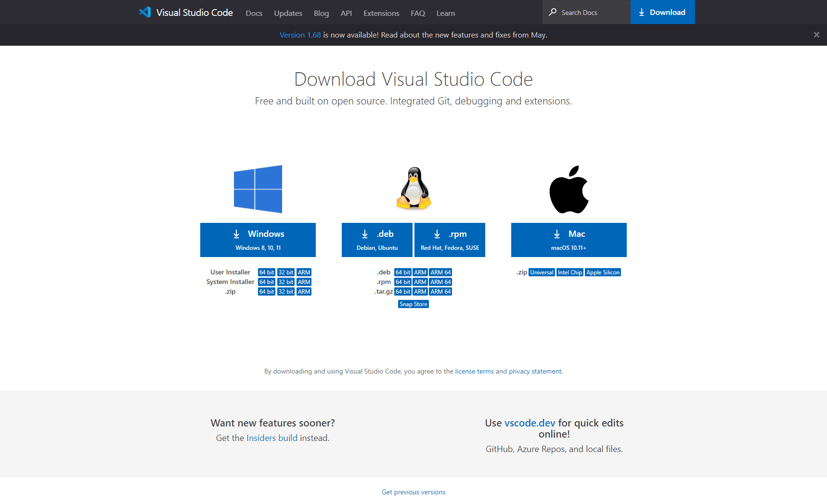
Task: Open the Insiders build link
Action: tap(271, 438)
